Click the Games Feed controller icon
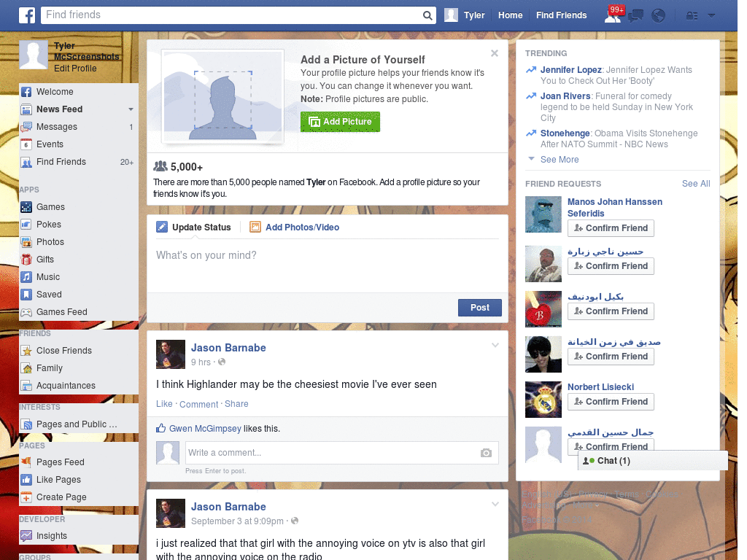Image resolution: width=747 pixels, height=560 pixels. pyautogui.click(x=26, y=312)
